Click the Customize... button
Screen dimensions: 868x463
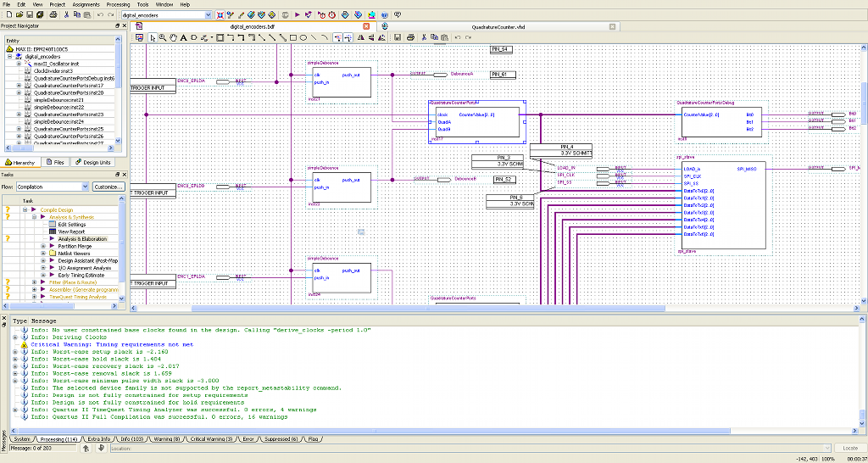[x=108, y=187]
